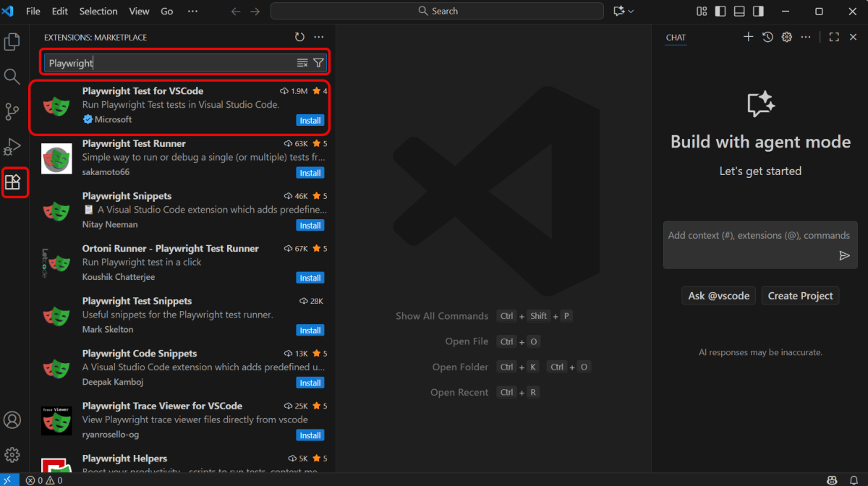
Task: Toggle the primary side bar layout
Action: tap(720, 12)
